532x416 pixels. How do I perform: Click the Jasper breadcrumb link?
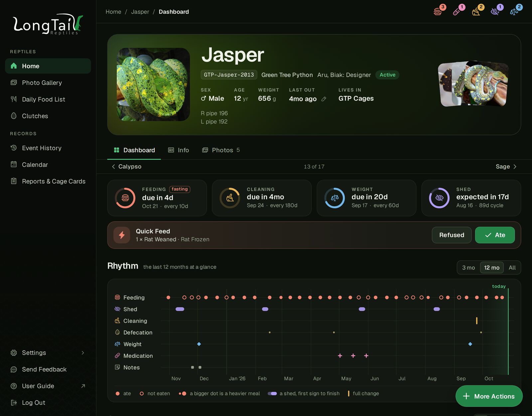140,12
